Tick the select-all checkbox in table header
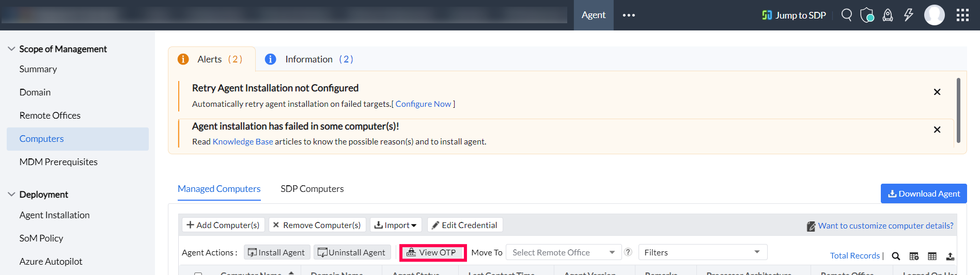Image resolution: width=980 pixels, height=275 pixels. coord(198,273)
